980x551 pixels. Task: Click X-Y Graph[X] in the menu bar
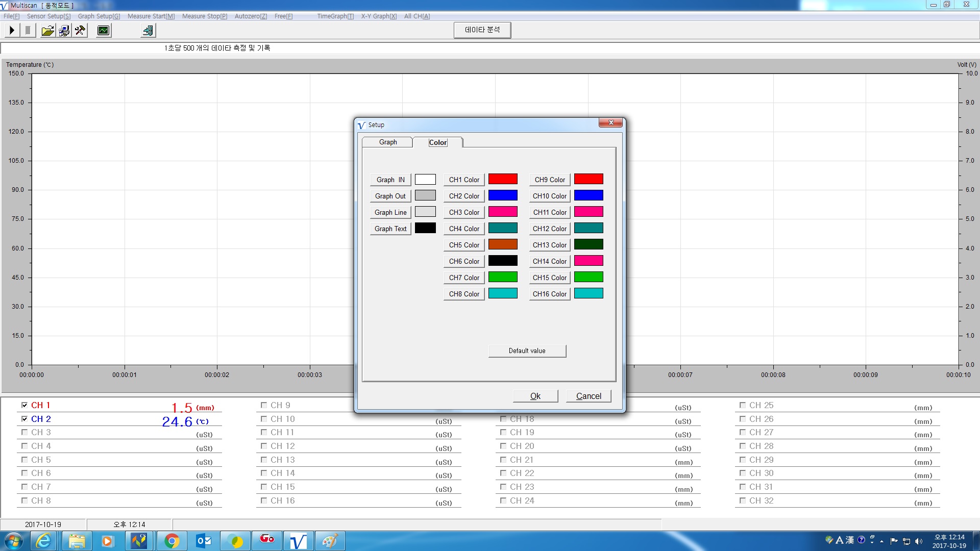click(x=379, y=16)
